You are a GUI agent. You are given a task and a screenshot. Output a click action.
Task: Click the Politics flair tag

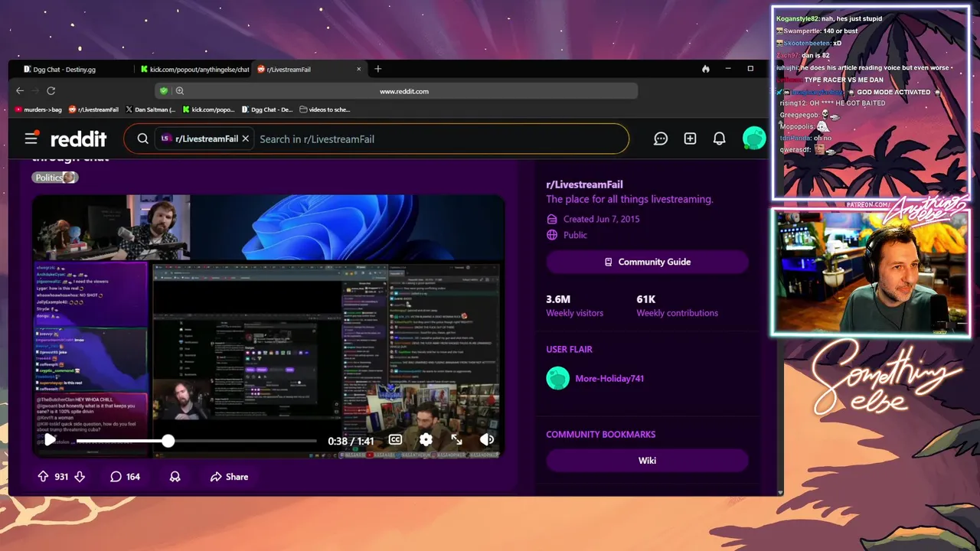click(54, 178)
